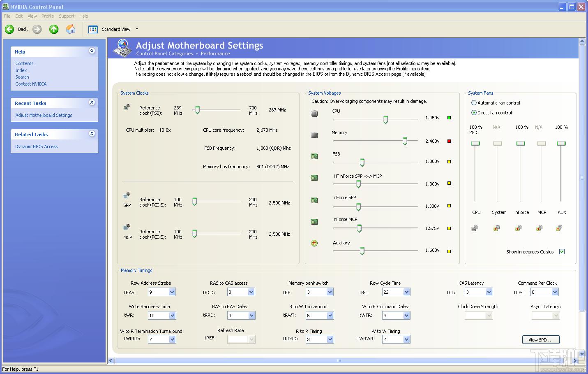588x374 pixels.
Task: Click the CPU voltage slider handle
Action: click(x=385, y=120)
